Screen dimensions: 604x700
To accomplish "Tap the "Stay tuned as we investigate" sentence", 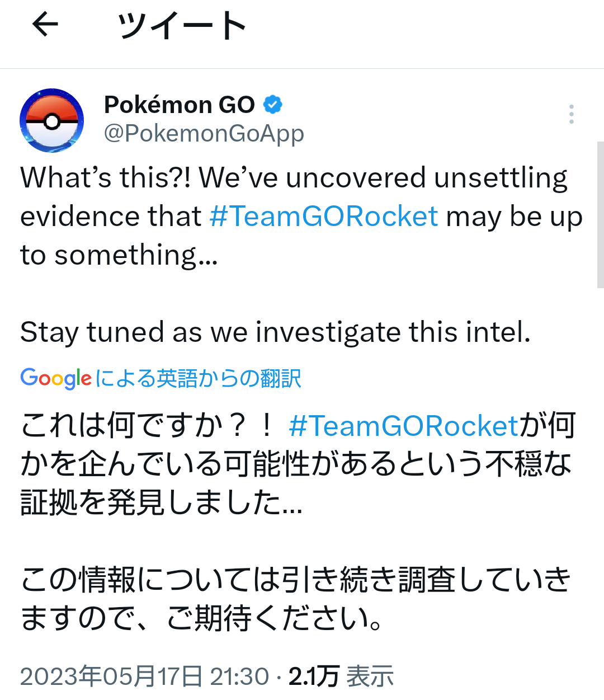I will tap(275, 332).
